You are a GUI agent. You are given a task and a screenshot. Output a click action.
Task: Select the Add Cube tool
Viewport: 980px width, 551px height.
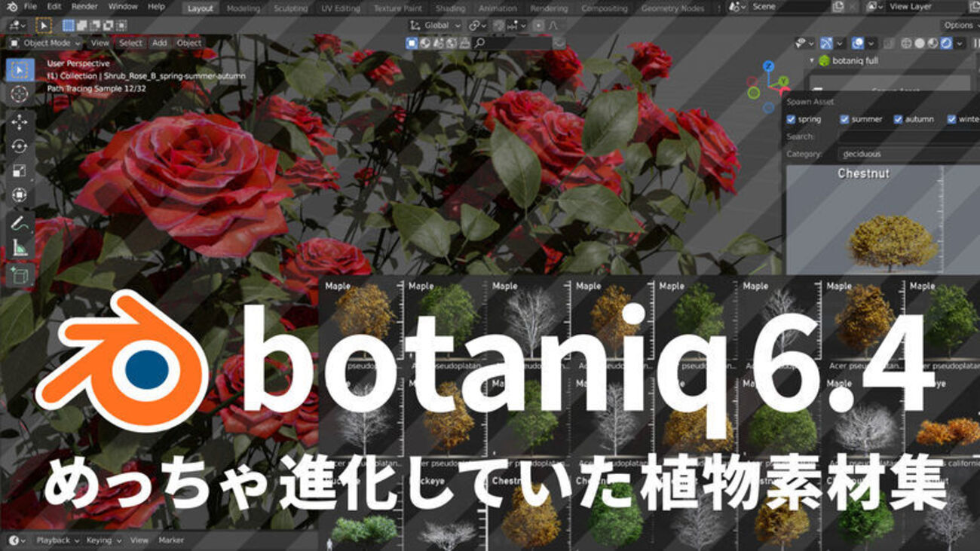tap(20, 276)
